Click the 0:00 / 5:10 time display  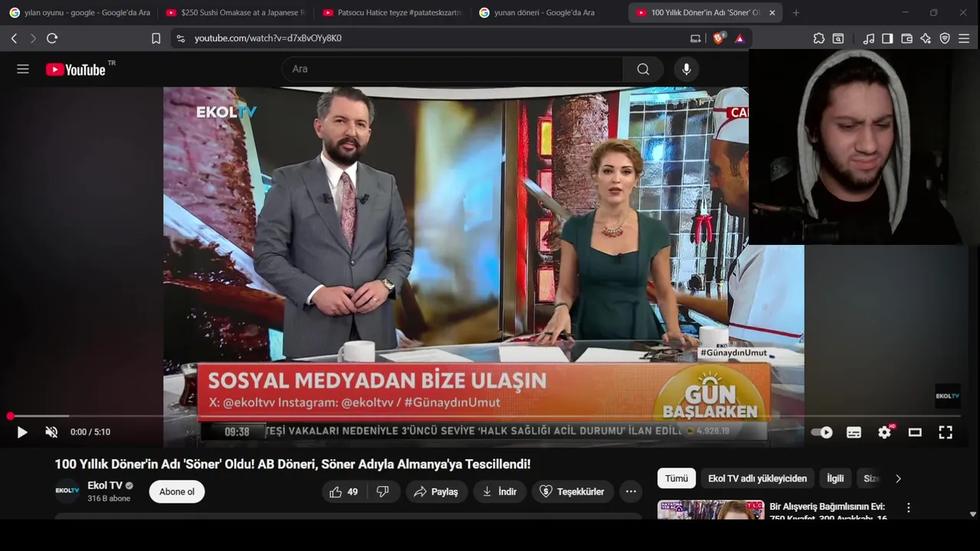90,432
